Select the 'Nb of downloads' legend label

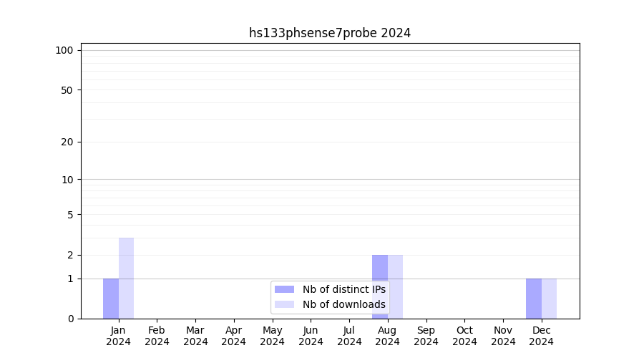pyautogui.click(x=343, y=304)
